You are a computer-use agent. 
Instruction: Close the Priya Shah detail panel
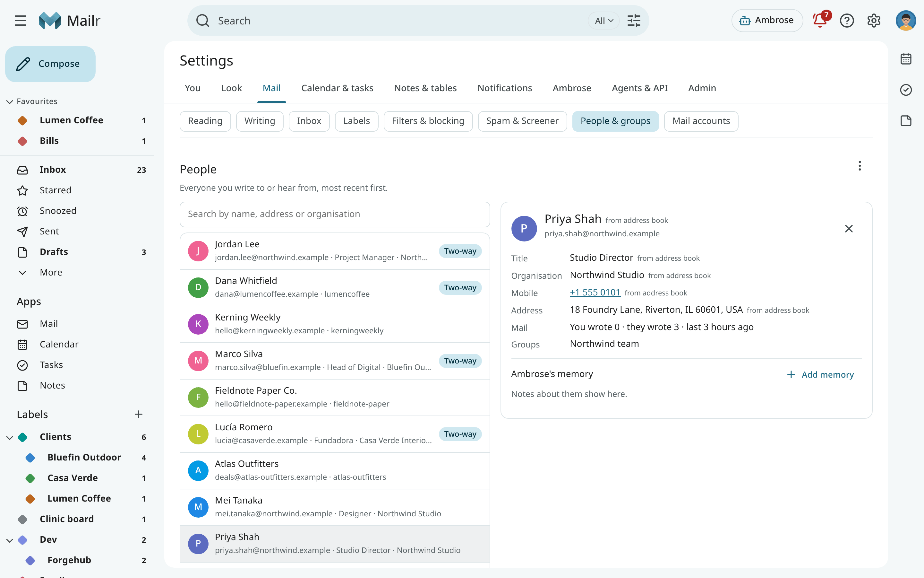pos(848,229)
